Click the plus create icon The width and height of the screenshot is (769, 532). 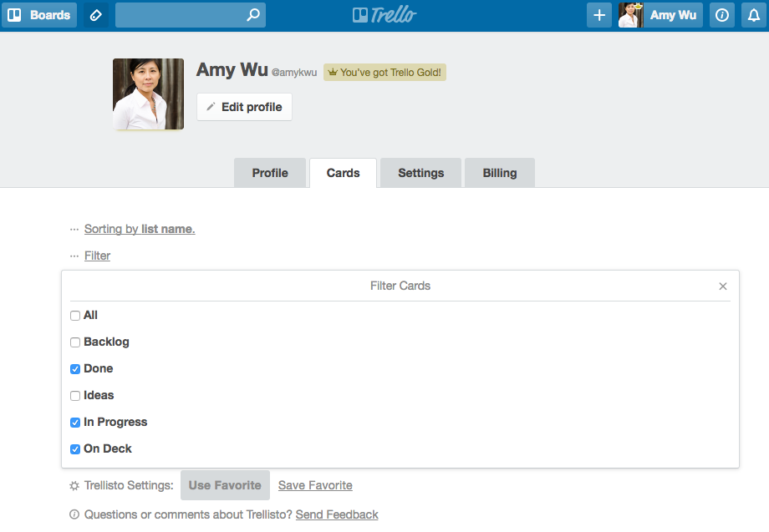coord(599,15)
